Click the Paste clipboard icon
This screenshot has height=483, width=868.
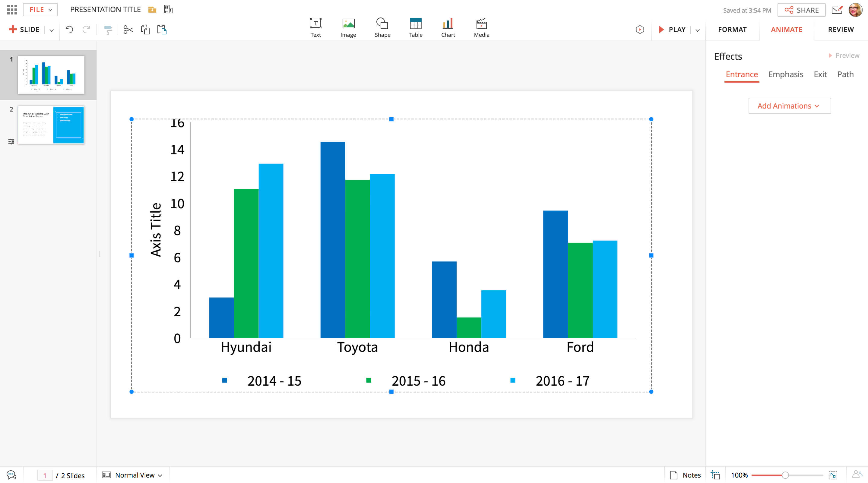(x=162, y=30)
